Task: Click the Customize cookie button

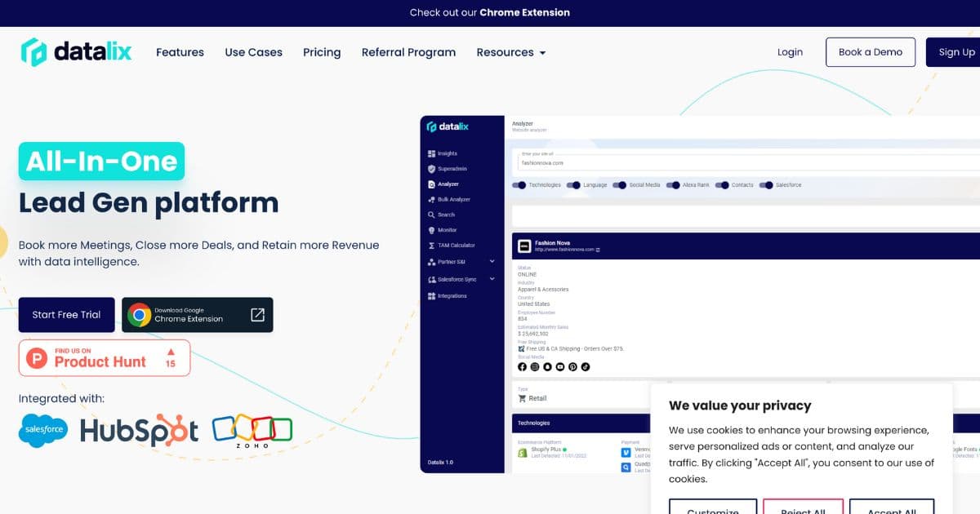Action: (x=713, y=507)
